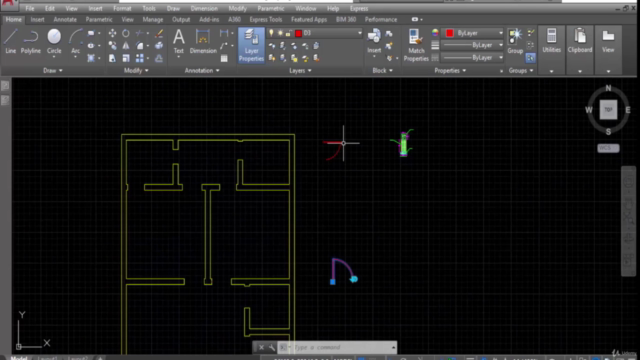Open the Dimension menu
The image size is (640, 360).
(204, 9)
